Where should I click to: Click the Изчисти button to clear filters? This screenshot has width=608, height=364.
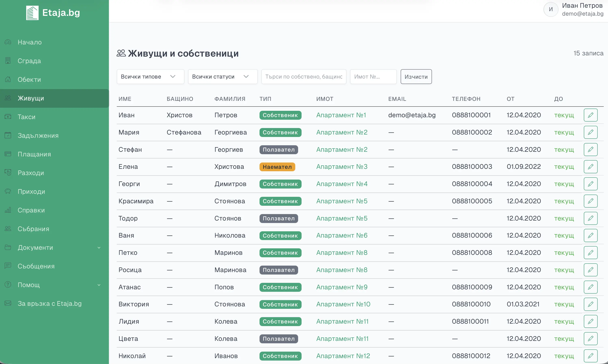(x=416, y=76)
